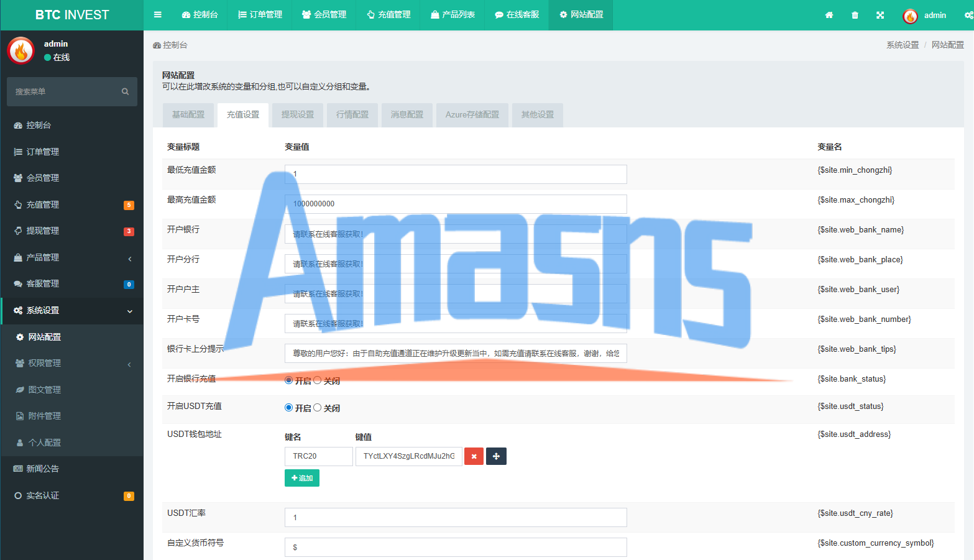Open 会员管理 in top navigation
This screenshot has width=974, height=560.
tap(324, 15)
